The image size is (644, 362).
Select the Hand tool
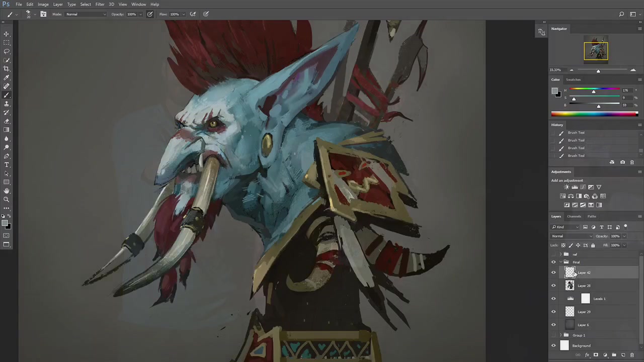7,191
